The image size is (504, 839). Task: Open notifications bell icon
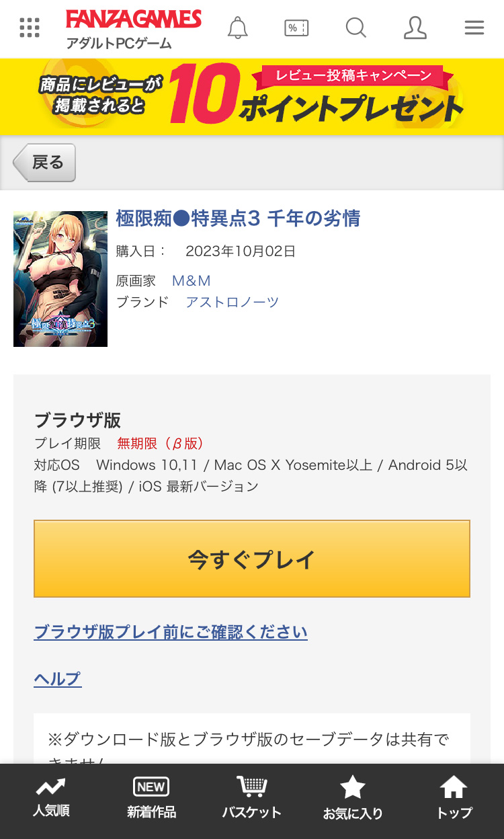pyautogui.click(x=238, y=28)
